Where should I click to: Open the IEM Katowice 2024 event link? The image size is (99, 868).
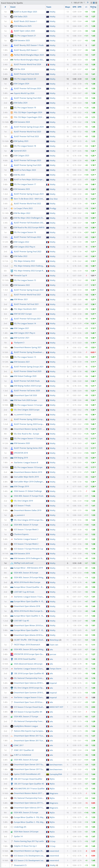(x=22, y=122)
